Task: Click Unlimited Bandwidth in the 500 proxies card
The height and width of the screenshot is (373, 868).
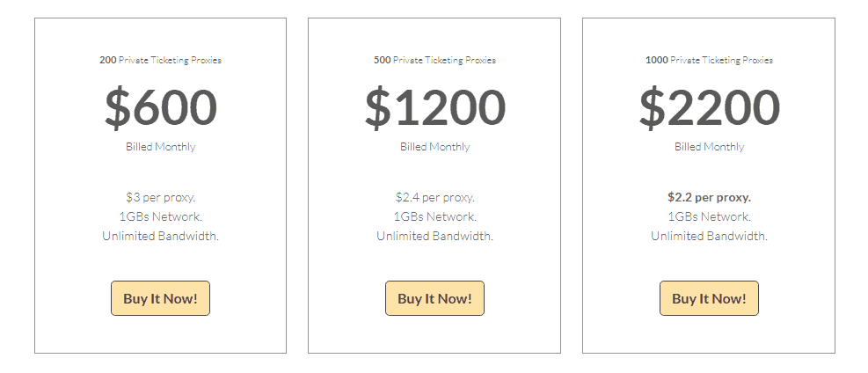Action: 435,236
